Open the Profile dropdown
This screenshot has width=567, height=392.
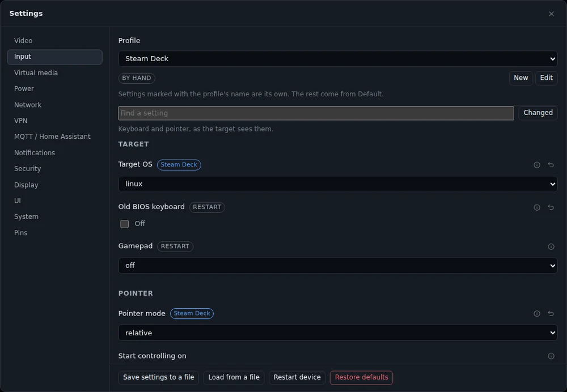pyautogui.click(x=338, y=58)
